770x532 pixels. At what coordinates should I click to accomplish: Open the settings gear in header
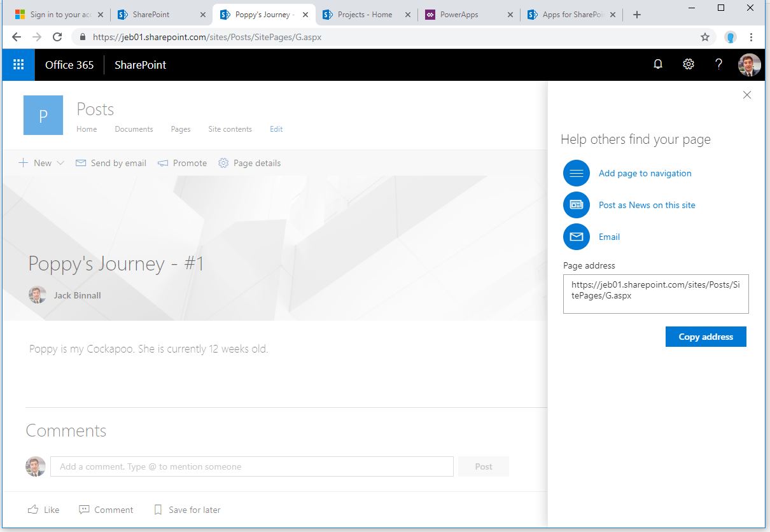[689, 64]
